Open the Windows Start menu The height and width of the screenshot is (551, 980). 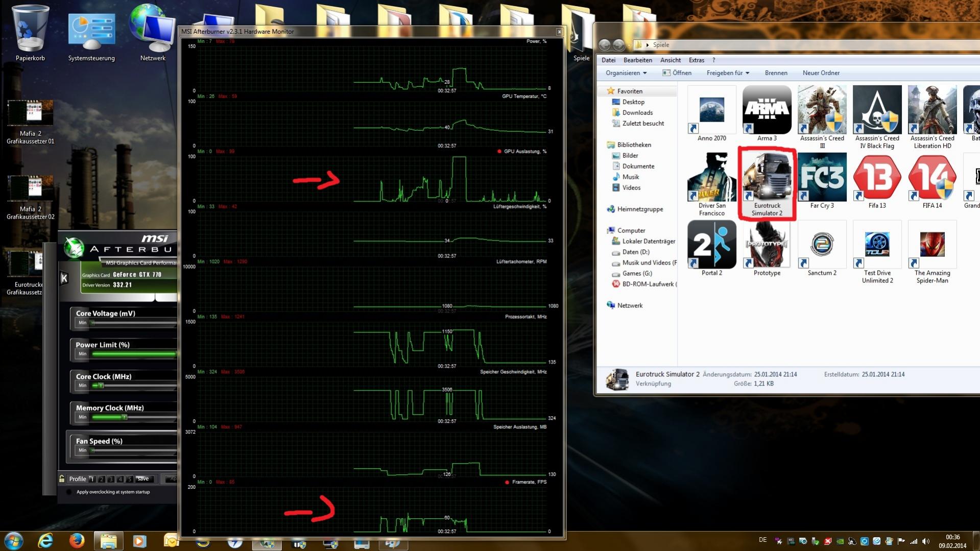[x=14, y=541]
